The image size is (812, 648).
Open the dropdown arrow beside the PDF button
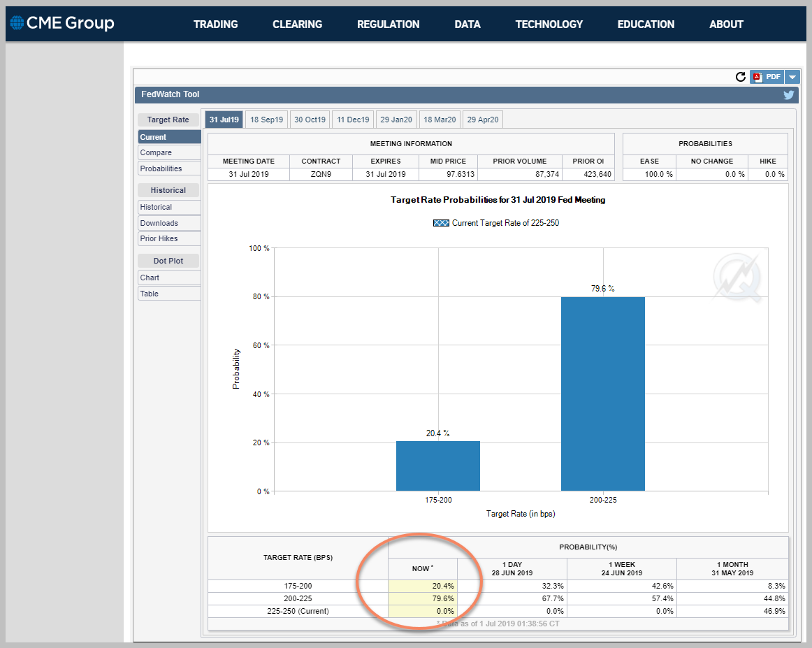coord(792,77)
